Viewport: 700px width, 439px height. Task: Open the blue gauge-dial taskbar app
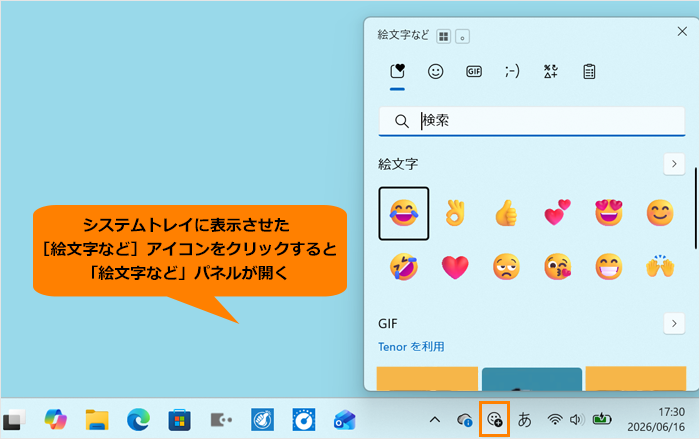(x=304, y=420)
